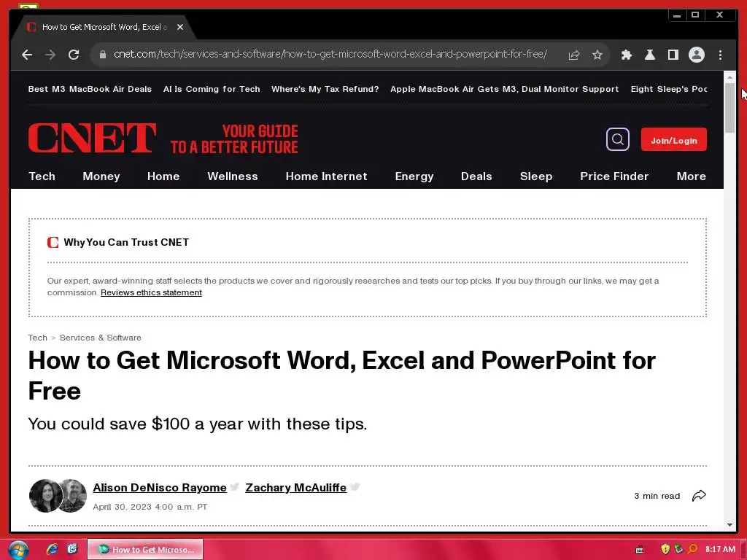
Task: Click the Chrome Labs flask icon
Action: click(649, 55)
